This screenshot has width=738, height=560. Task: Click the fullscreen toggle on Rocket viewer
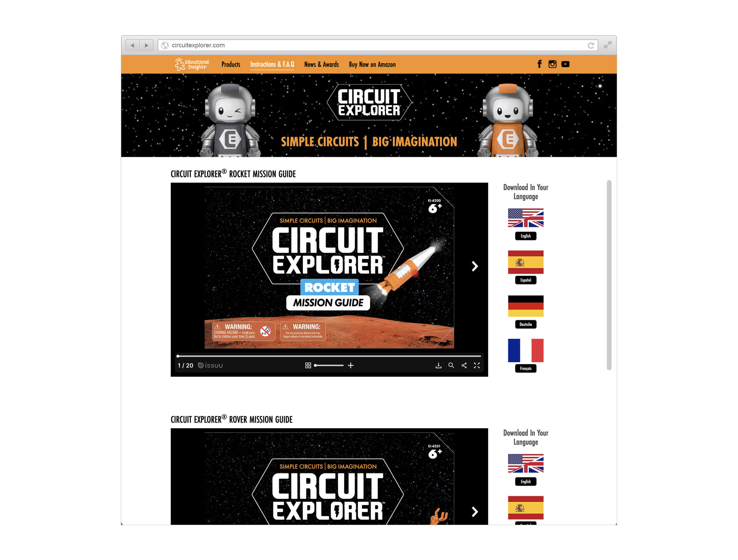pyautogui.click(x=478, y=366)
